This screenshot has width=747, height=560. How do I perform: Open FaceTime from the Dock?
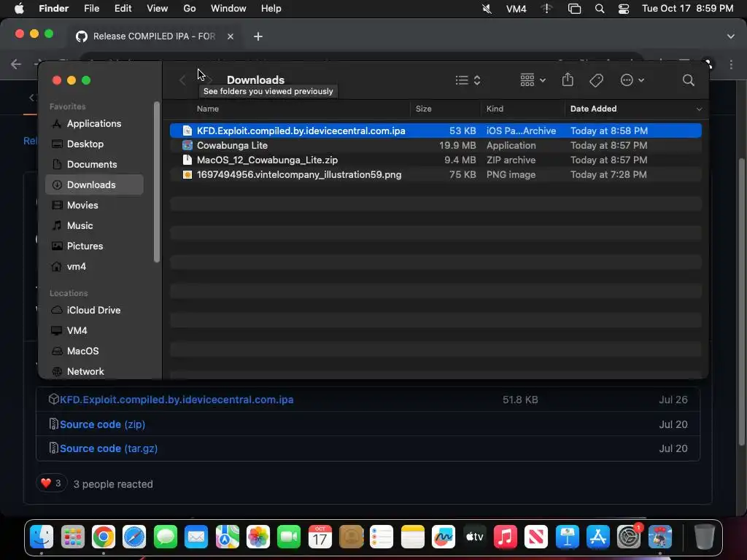[x=289, y=537]
